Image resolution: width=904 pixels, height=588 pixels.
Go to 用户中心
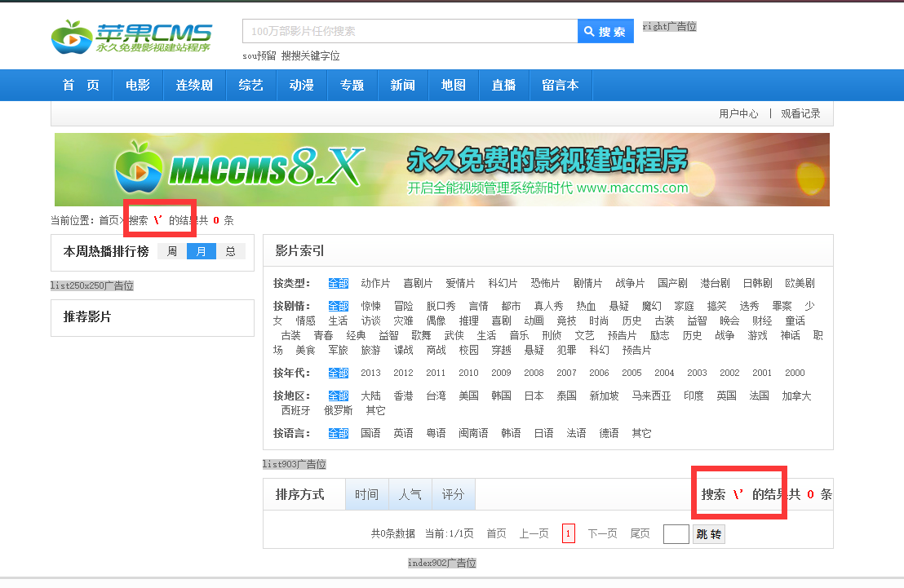(x=738, y=113)
